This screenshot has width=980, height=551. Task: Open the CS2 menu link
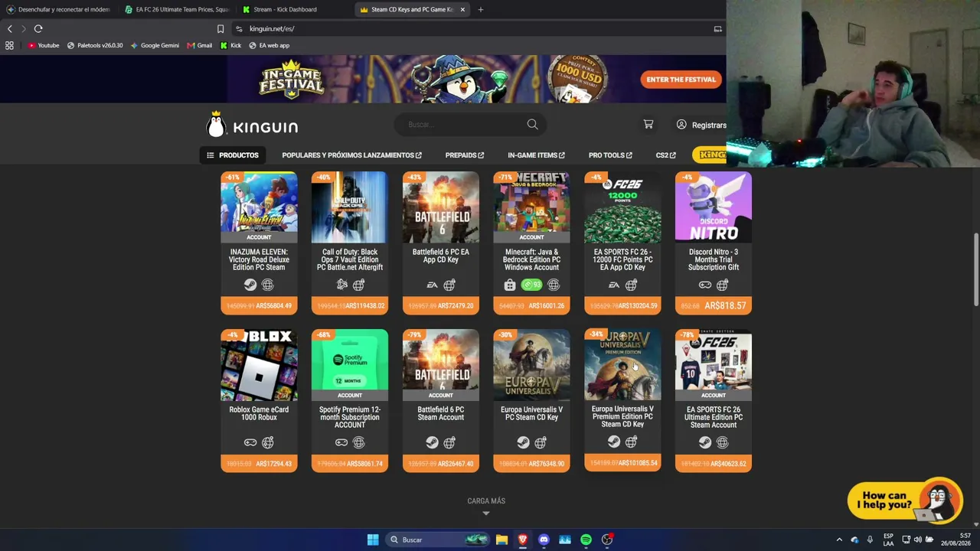click(x=665, y=155)
